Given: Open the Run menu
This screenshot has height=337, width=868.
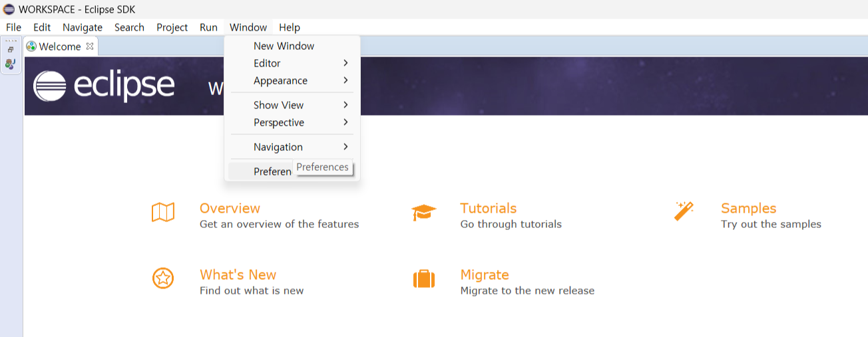Looking at the screenshot, I should (x=208, y=27).
